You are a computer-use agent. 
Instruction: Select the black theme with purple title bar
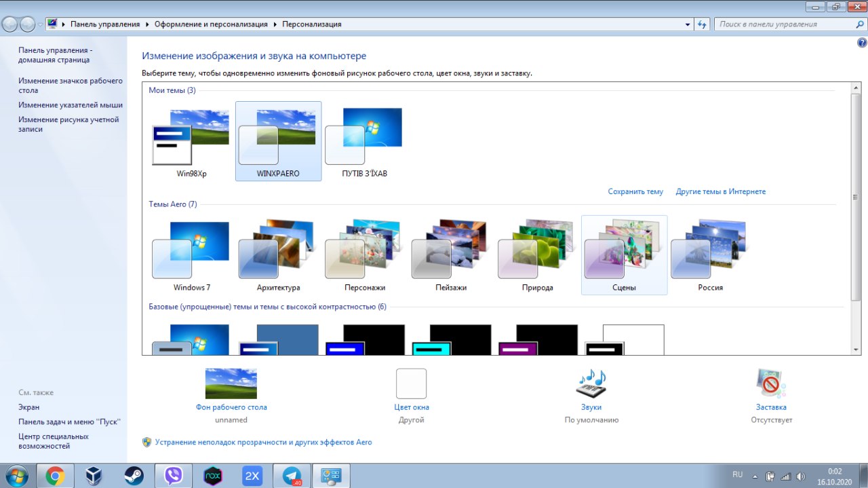click(538, 339)
